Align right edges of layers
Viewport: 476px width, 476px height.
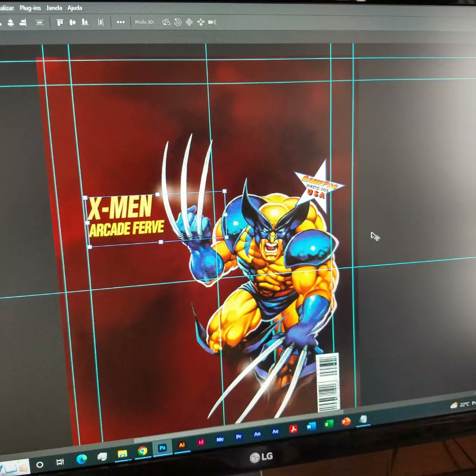point(23,22)
